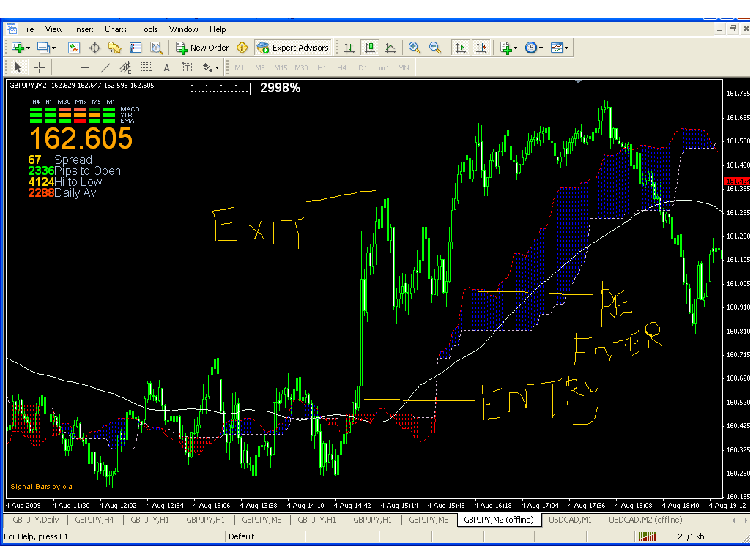
Task: Click the red price level marker
Action: 737,182
